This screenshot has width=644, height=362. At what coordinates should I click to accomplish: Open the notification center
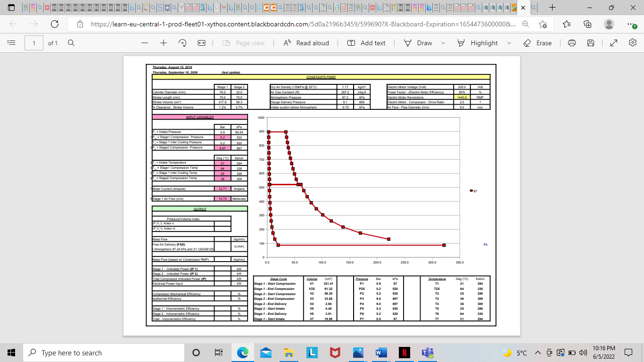628,353
